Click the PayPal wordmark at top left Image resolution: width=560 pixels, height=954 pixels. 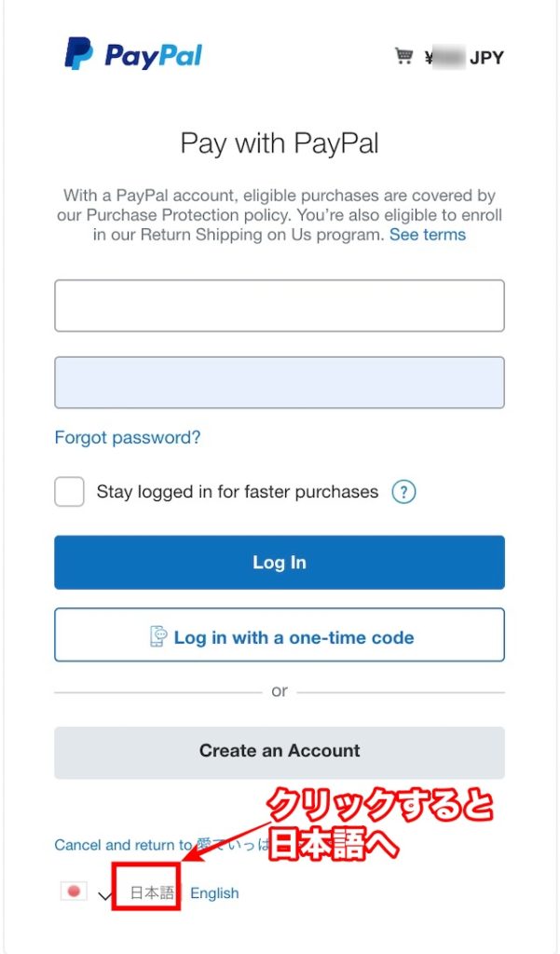coord(154,57)
